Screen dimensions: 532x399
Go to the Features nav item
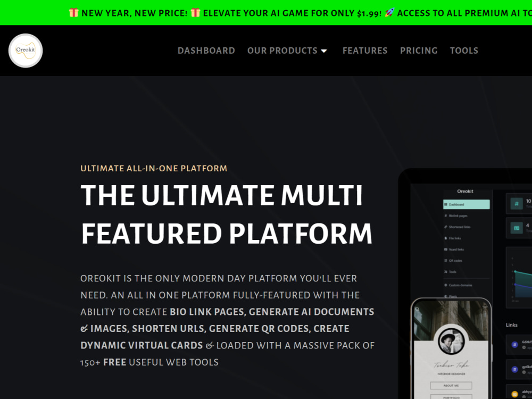[365, 51]
